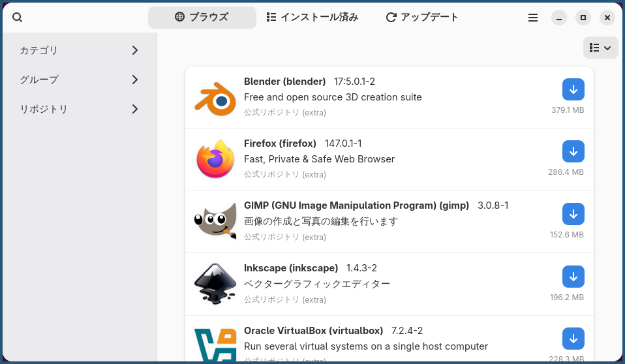Click the 379.1 MB size label
The height and width of the screenshot is (364, 625).
point(568,110)
